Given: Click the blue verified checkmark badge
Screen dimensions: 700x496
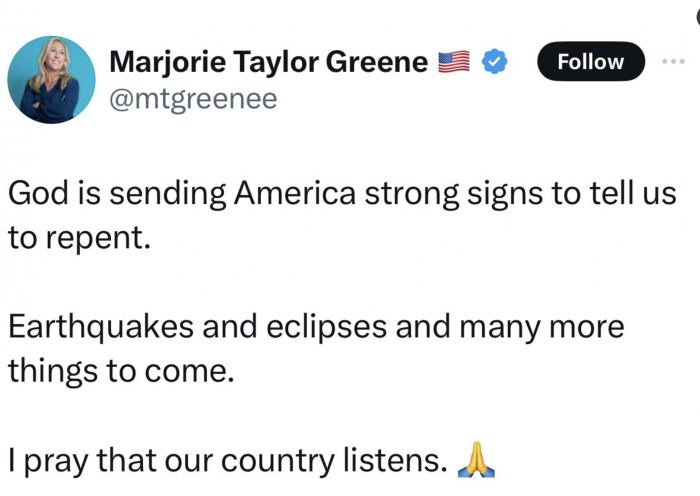Looking at the screenshot, I should [495, 62].
